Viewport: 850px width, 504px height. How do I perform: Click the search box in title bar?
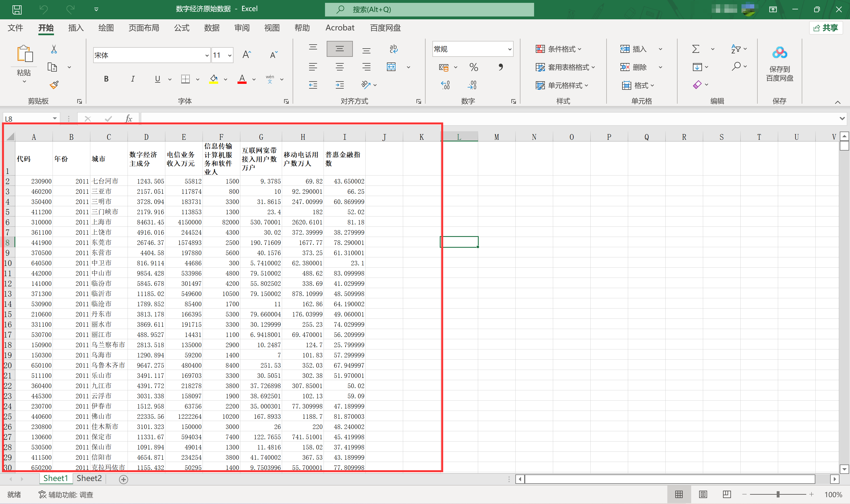(x=429, y=9)
